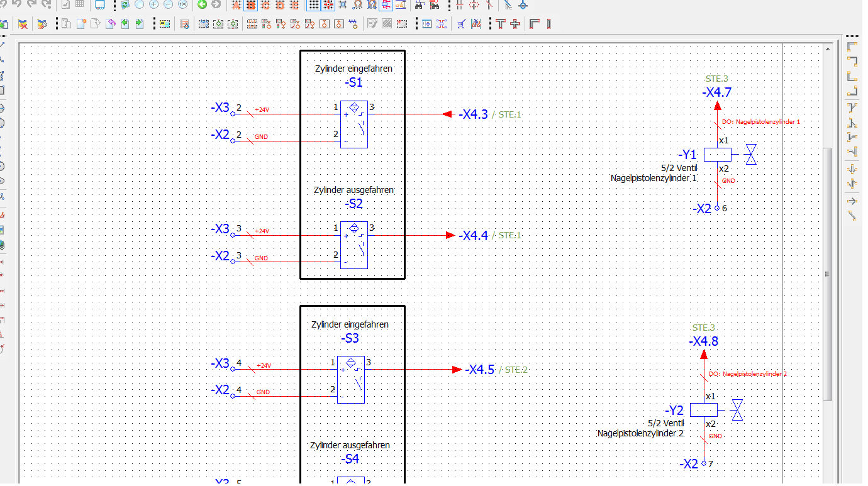Click the page with star icon

[81, 24]
